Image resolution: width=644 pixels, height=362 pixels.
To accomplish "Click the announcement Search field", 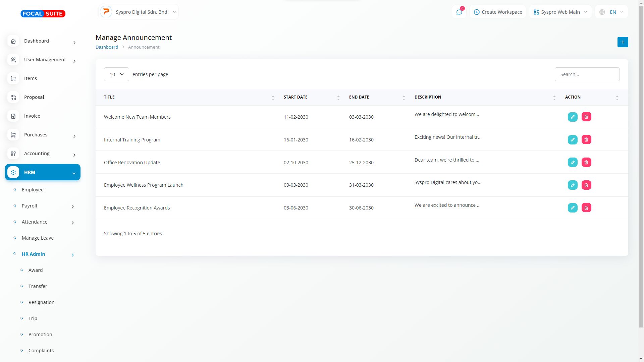I will [x=587, y=74].
